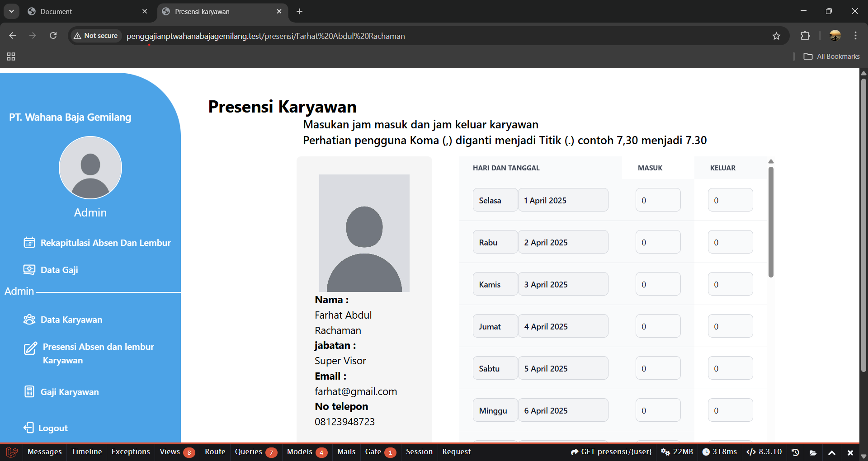Click the Data Gaji money icon
The image size is (868, 461).
[29, 270]
